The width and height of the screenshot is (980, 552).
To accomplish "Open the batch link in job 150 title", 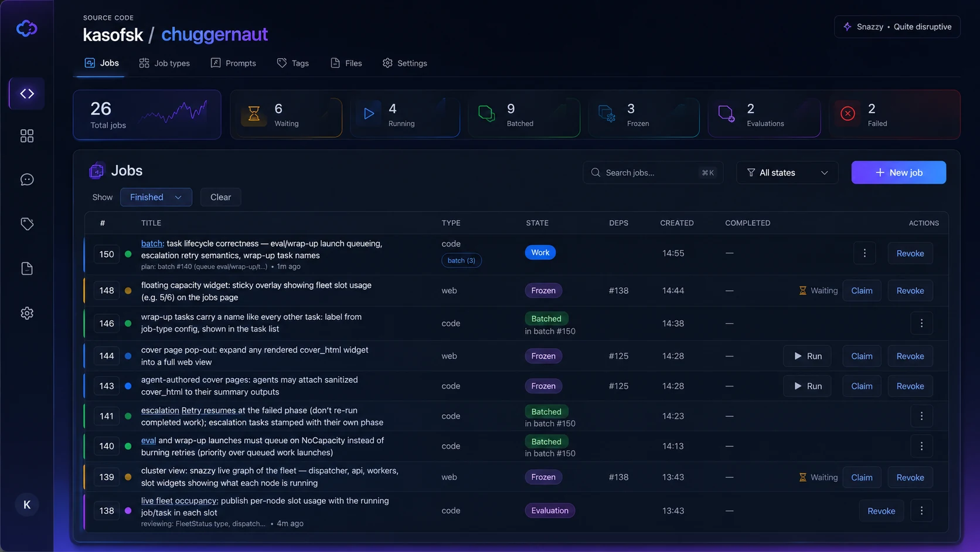I will [x=152, y=243].
